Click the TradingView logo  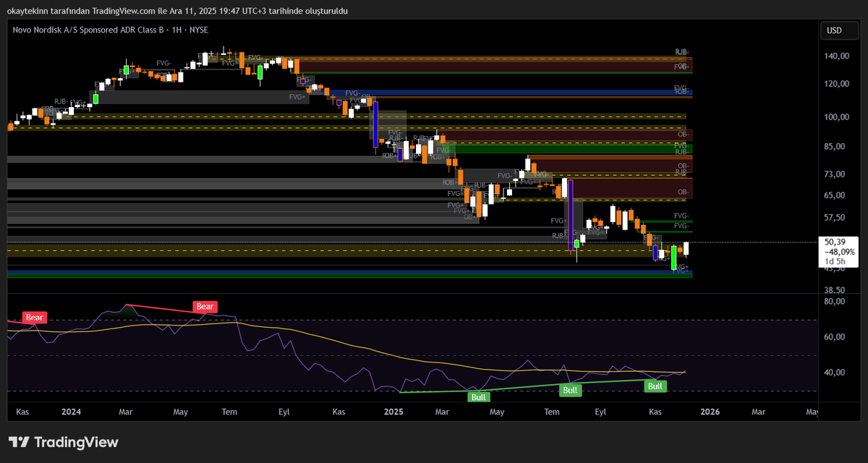click(x=63, y=442)
